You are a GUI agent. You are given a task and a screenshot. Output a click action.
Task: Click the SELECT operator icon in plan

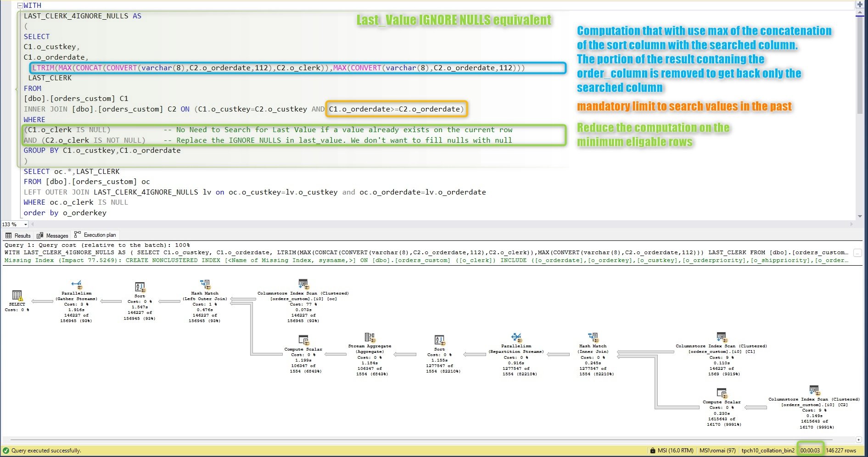pyautogui.click(x=17, y=295)
